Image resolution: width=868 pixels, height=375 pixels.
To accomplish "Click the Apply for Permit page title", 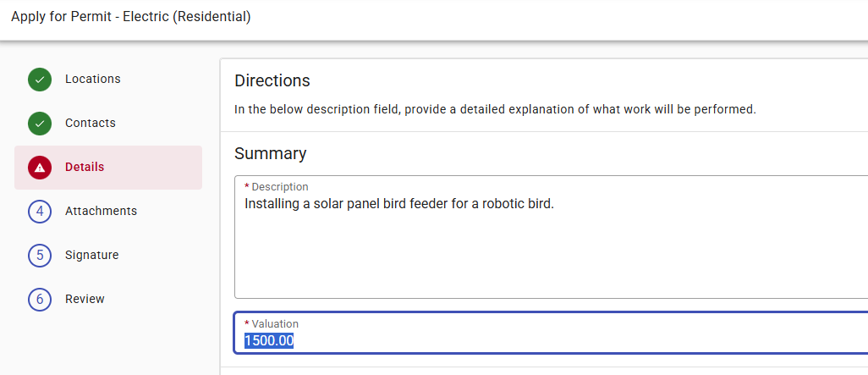I will (130, 17).
